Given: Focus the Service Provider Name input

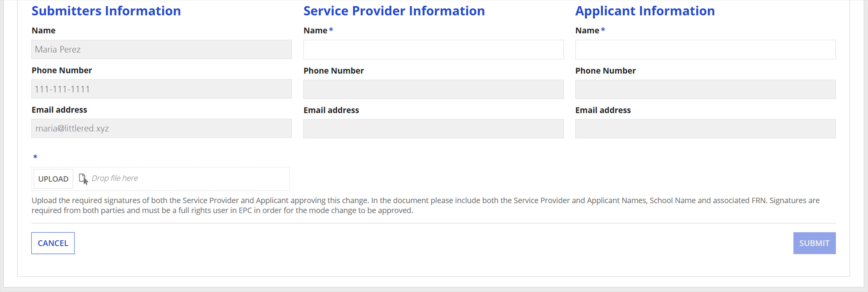Looking at the screenshot, I should click(434, 50).
